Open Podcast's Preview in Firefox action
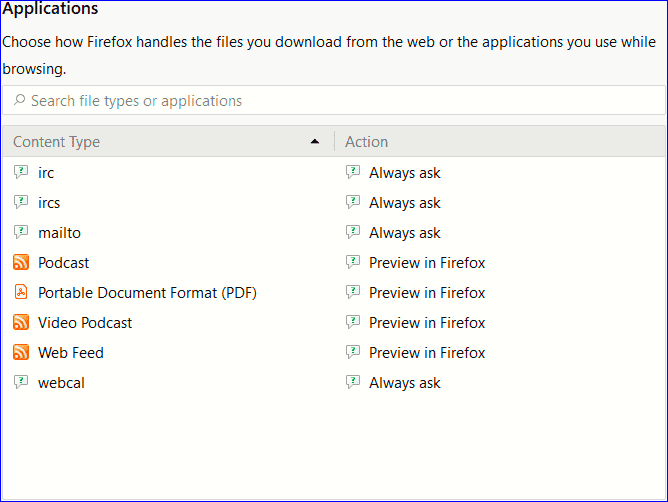 pos(426,263)
